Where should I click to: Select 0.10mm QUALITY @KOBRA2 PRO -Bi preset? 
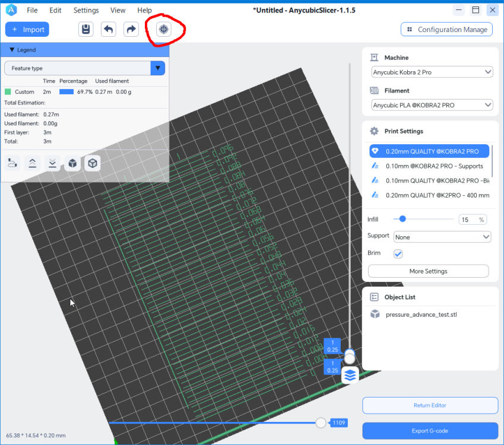[429, 180]
